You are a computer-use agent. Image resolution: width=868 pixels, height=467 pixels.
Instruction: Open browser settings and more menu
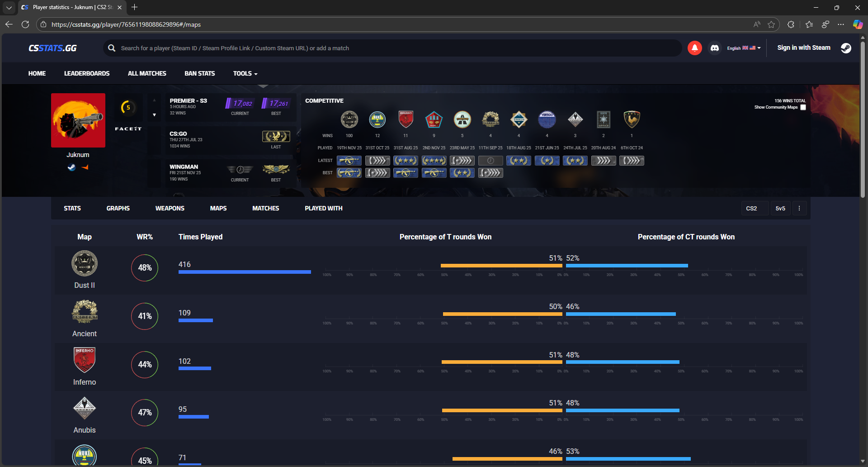(x=841, y=24)
